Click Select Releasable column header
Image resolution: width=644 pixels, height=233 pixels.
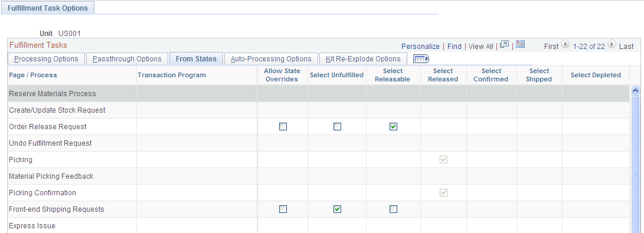pyautogui.click(x=393, y=75)
